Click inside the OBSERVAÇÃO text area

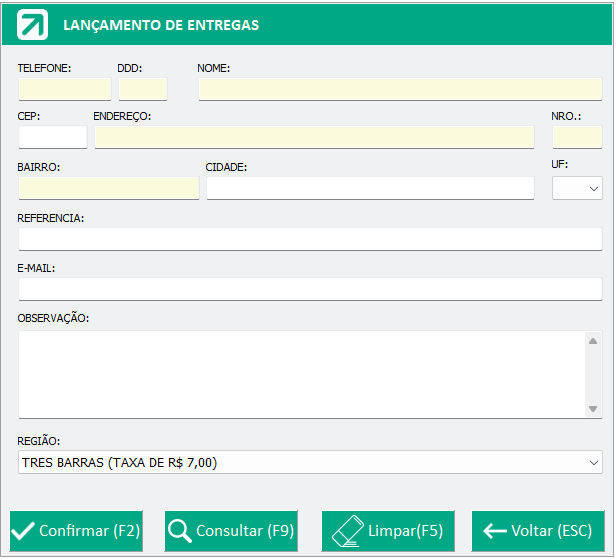tap(302, 375)
